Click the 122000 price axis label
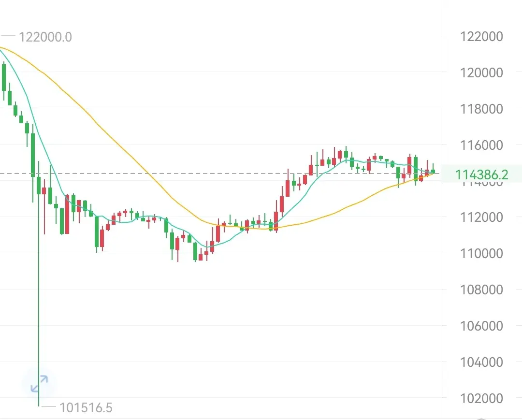Image resolution: width=522 pixels, height=420 pixels. click(x=481, y=37)
